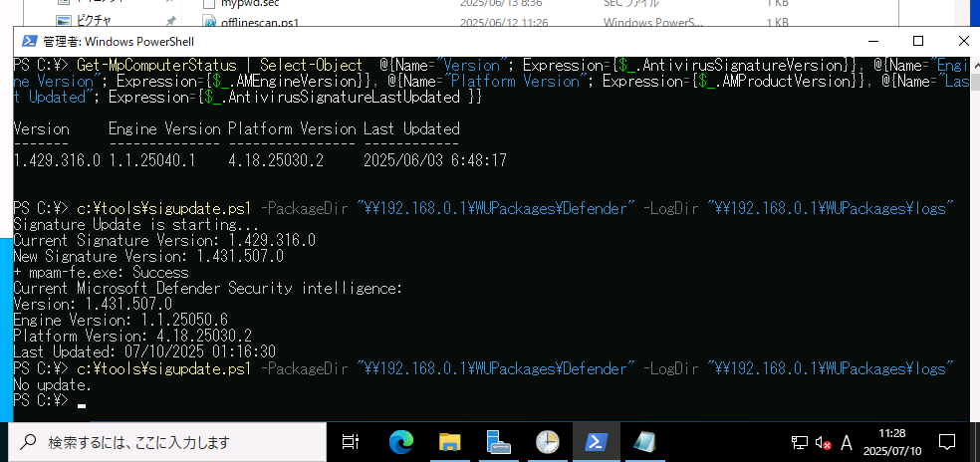Image resolution: width=980 pixels, height=462 pixels.
Task: Click the Get-MpComputerStatus command text
Action: coord(157,65)
